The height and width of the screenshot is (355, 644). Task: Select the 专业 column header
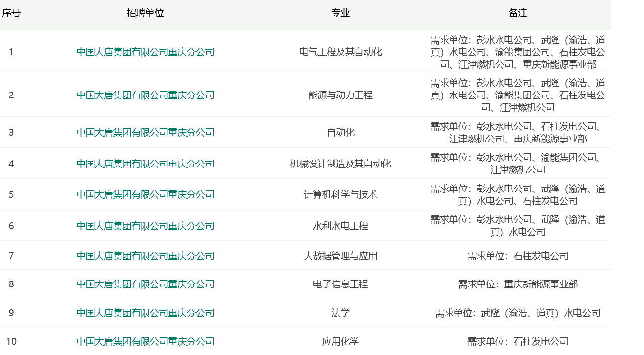click(x=340, y=13)
